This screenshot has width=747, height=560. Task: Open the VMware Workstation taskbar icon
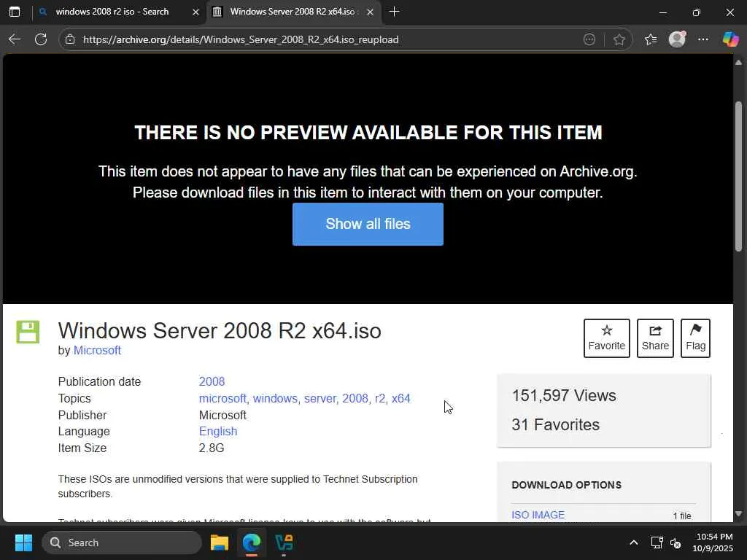pos(284,542)
